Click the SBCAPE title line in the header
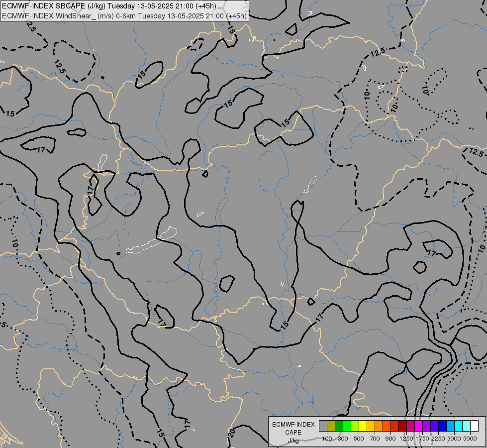 [x=109, y=6]
